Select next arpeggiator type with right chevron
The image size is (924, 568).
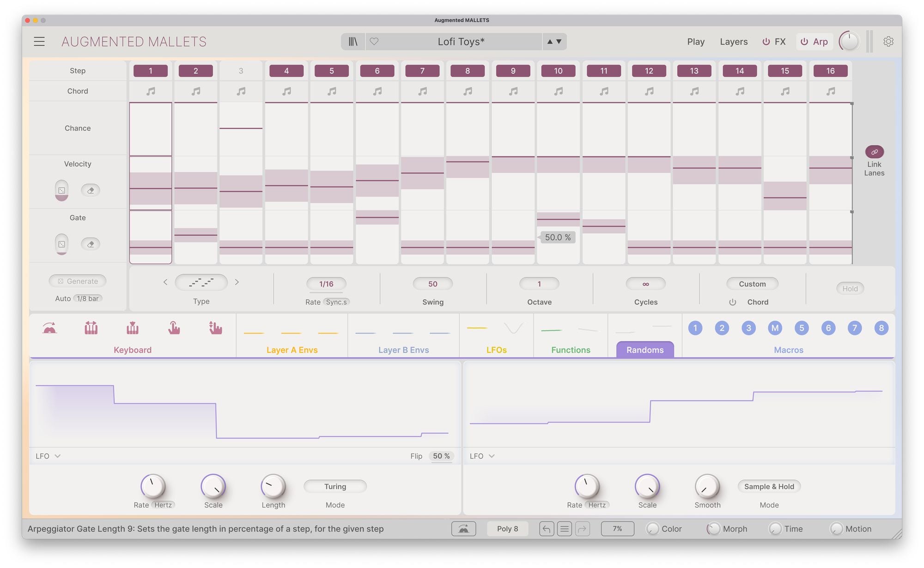[x=237, y=282]
